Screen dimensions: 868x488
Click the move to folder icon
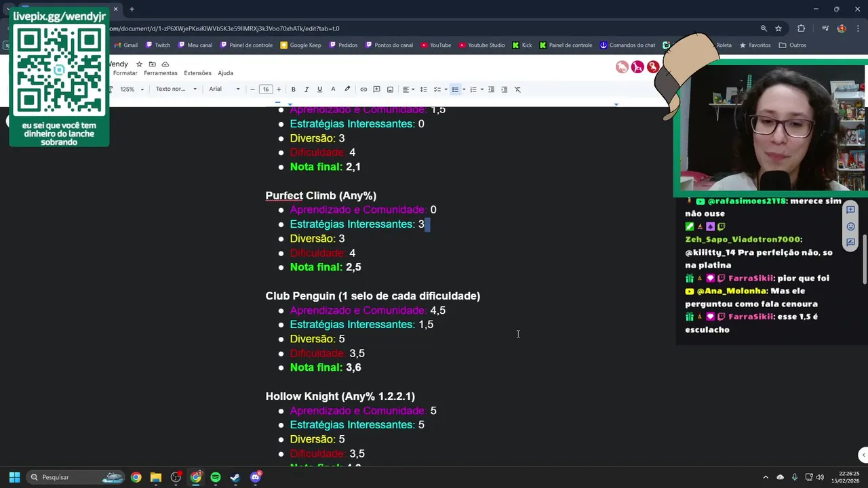(153, 64)
